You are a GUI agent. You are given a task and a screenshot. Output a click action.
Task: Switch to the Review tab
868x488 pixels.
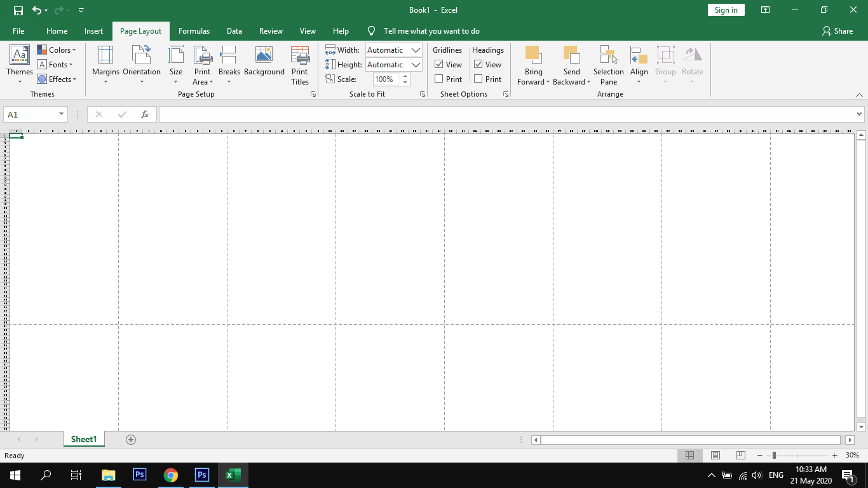[x=271, y=31]
